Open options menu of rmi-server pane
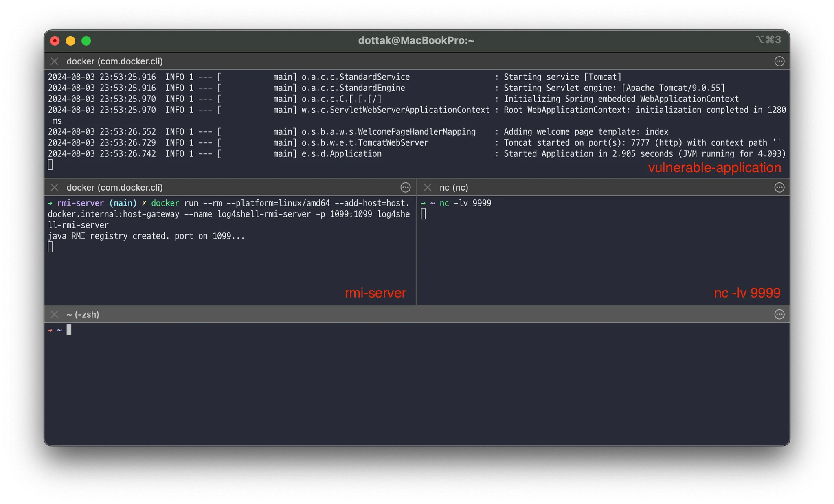Image resolution: width=834 pixels, height=504 pixels. tap(405, 188)
